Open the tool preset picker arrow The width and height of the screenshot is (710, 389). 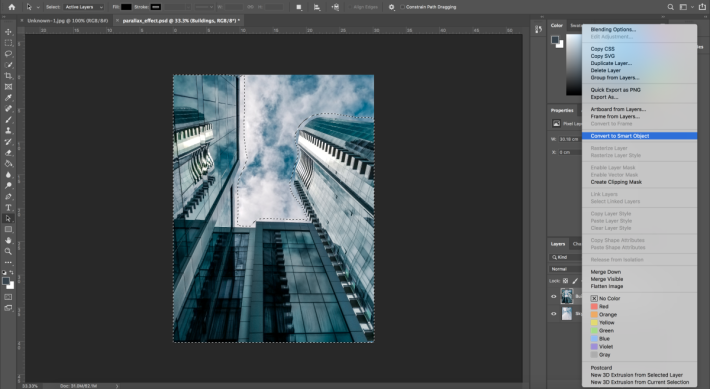[38, 7]
